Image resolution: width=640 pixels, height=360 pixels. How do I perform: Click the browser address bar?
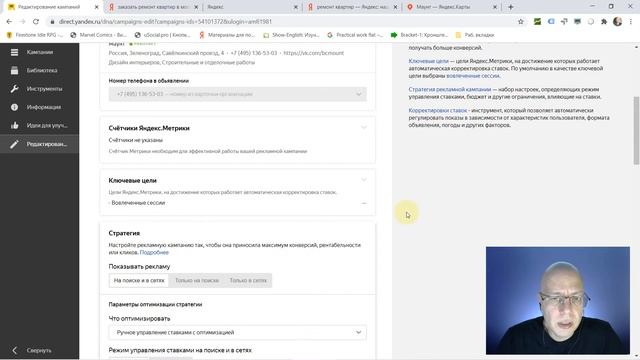(x=282, y=22)
